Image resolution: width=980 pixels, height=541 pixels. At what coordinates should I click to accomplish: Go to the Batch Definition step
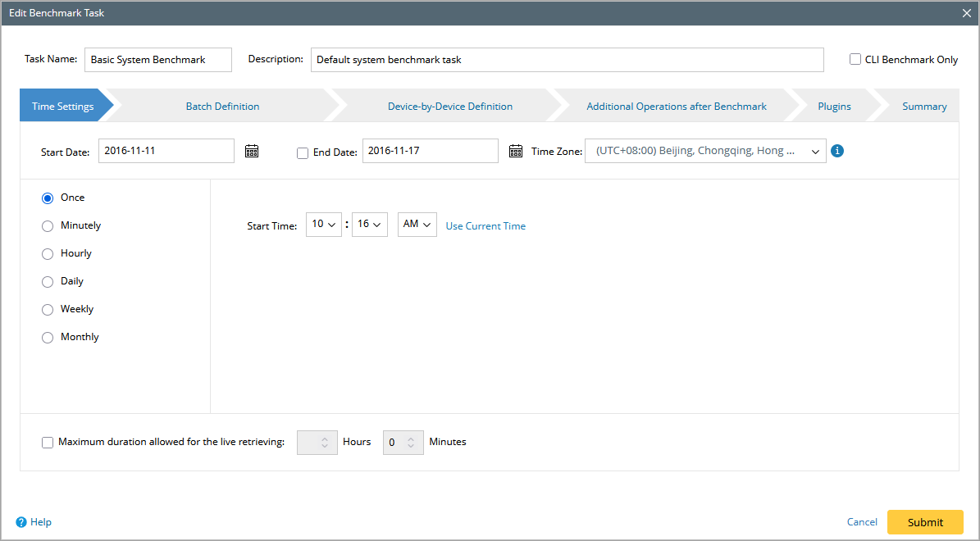coord(222,107)
